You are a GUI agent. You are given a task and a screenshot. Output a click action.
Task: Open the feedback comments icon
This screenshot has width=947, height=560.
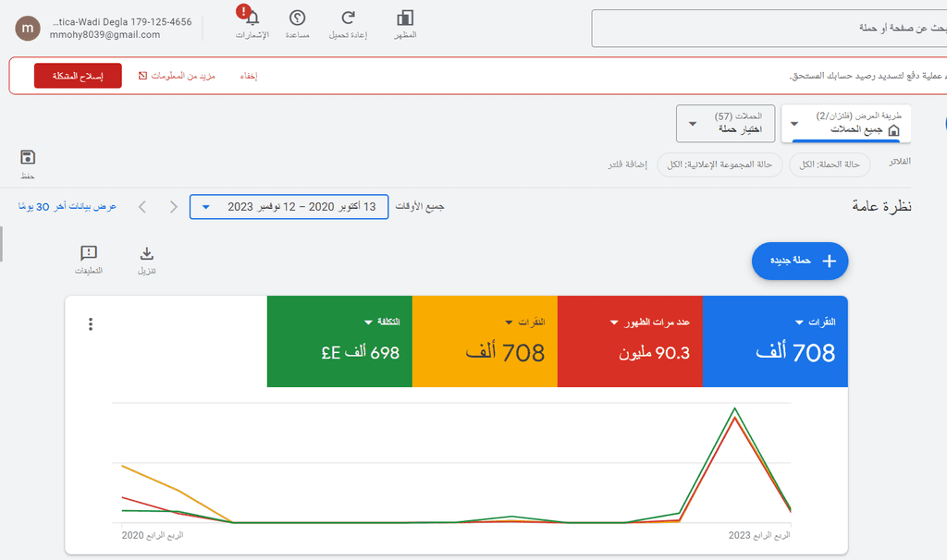(x=89, y=253)
